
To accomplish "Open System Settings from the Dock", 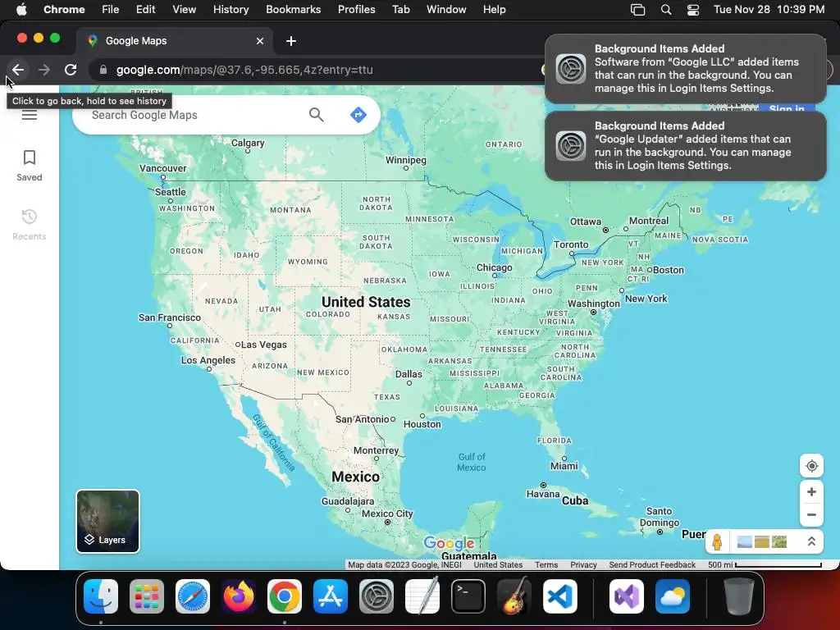I will coord(376,596).
